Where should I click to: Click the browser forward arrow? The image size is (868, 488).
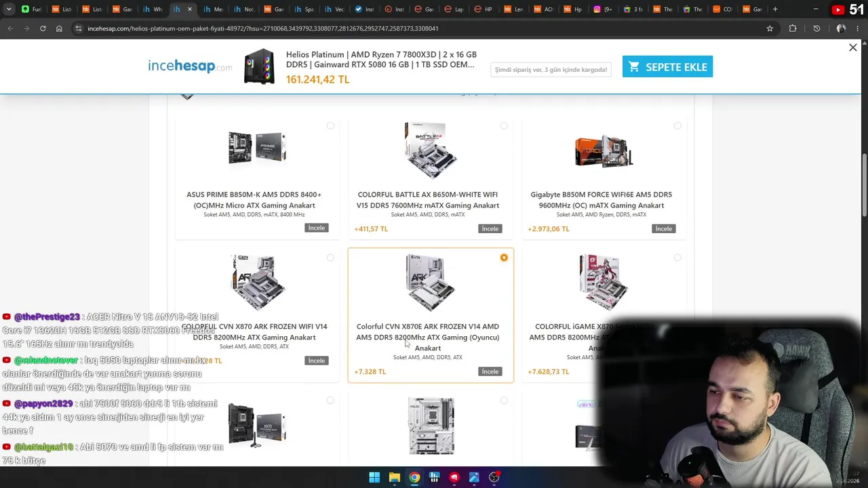pos(26,28)
